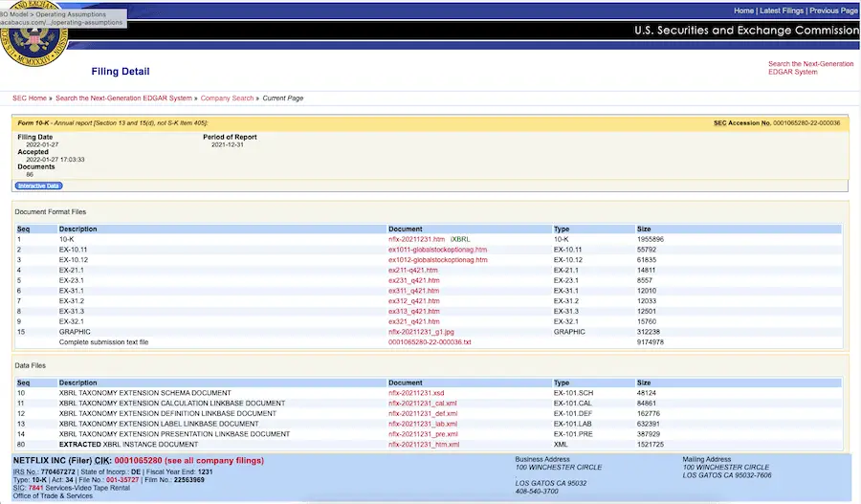Select the Filing Detail heading
The width and height of the screenshot is (861, 504).
tap(121, 72)
